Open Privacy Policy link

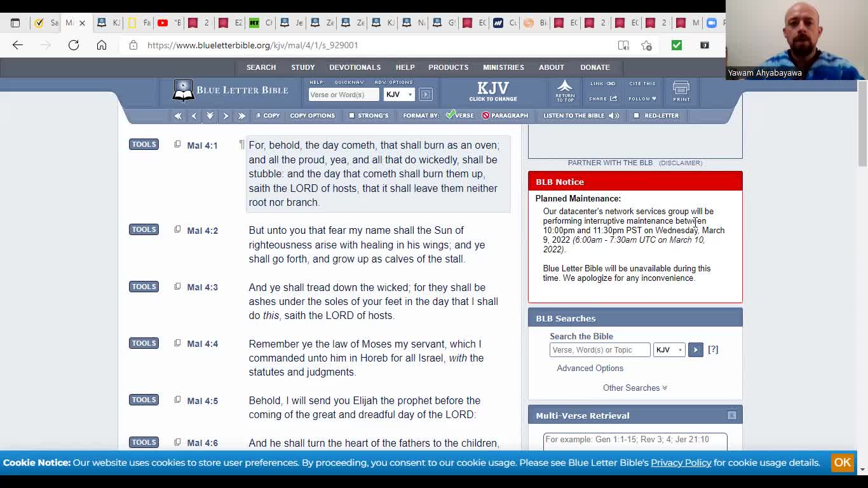[x=681, y=463]
